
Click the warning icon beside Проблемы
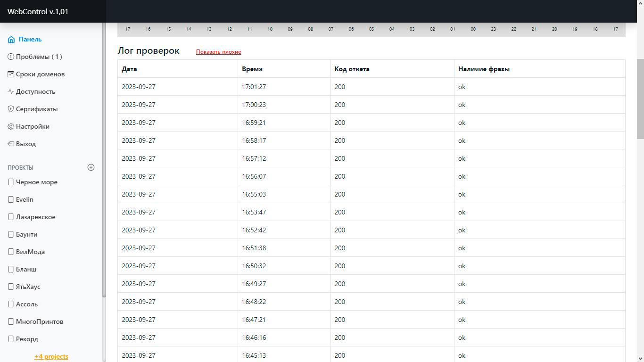click(11, 57)
